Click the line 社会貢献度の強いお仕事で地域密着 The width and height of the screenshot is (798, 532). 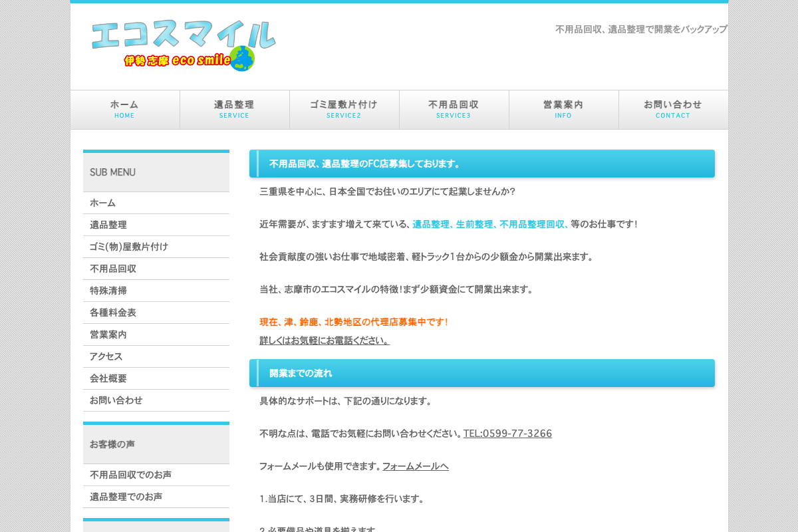coord(426,257)
